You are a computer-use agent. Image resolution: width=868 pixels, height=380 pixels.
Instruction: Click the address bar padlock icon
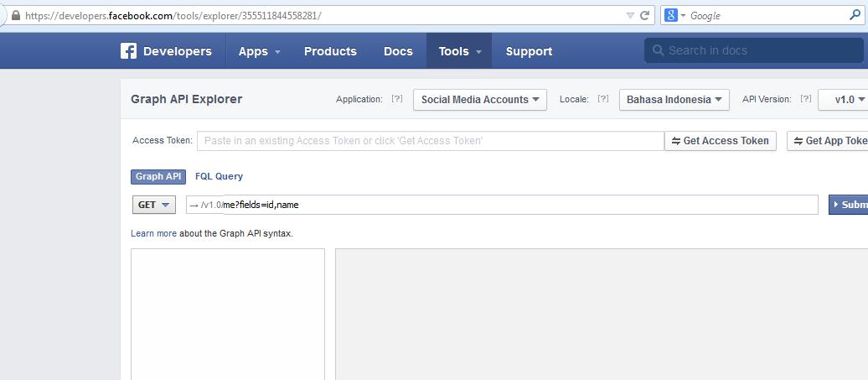15,15
